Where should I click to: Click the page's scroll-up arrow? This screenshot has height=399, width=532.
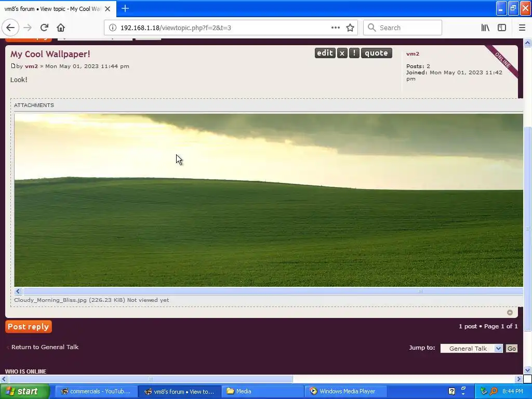point(528,43)
